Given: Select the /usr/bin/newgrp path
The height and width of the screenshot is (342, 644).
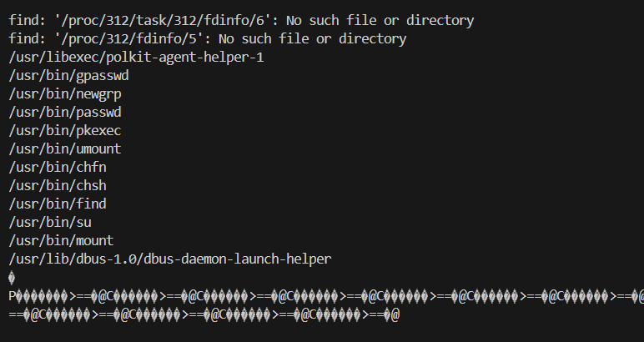Looking at the screenshot, I should (x=65, y=93).
